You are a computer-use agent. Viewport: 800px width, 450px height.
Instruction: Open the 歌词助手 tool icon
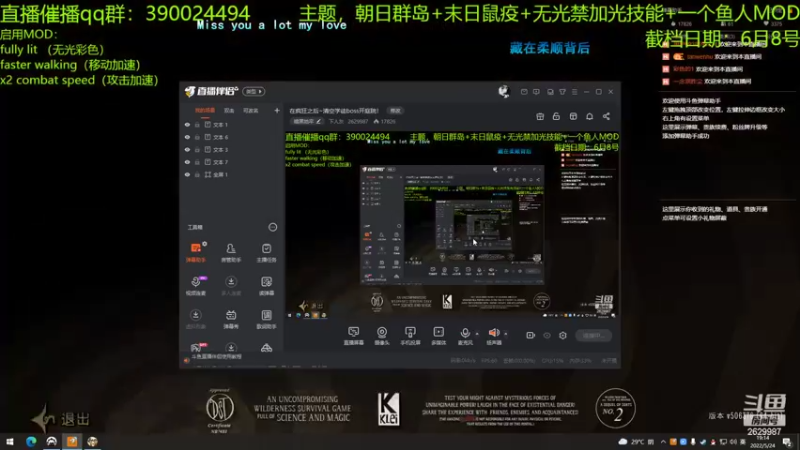266,318
